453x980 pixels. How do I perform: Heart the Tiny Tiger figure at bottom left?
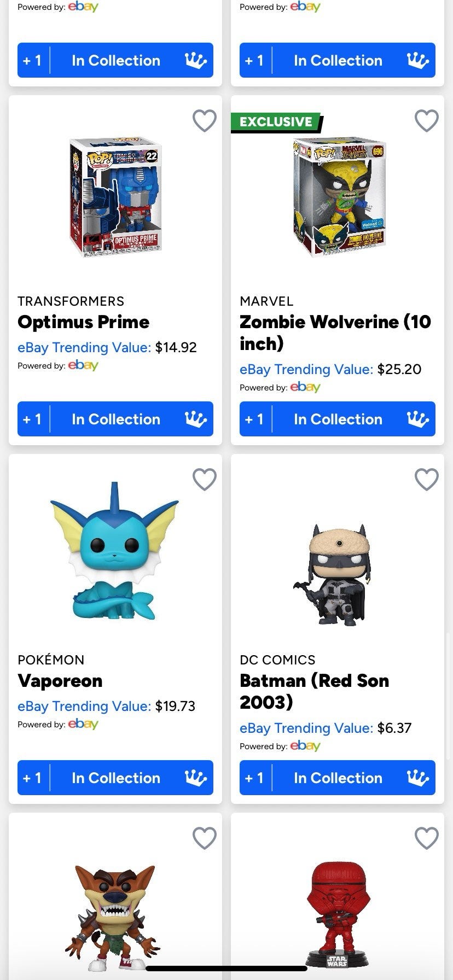pos(205,838)
